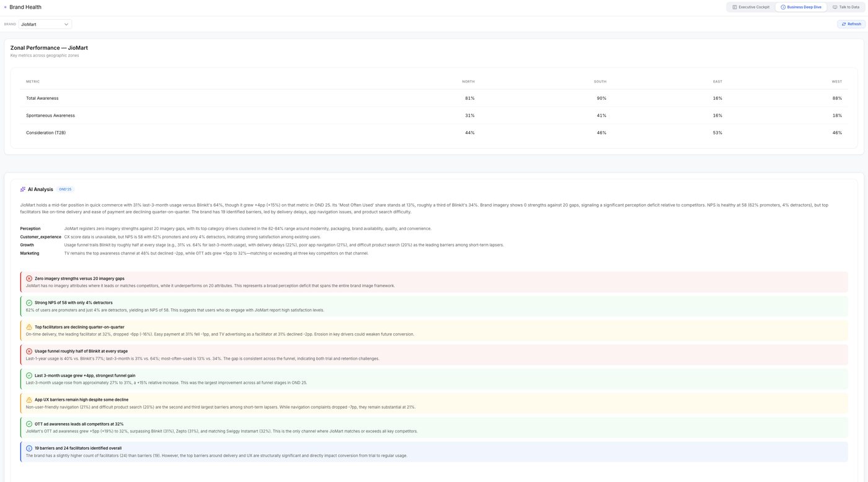Click error icon on Usage funnel roughly half card
The image size is (868, 482).
[x=29, y=351]
